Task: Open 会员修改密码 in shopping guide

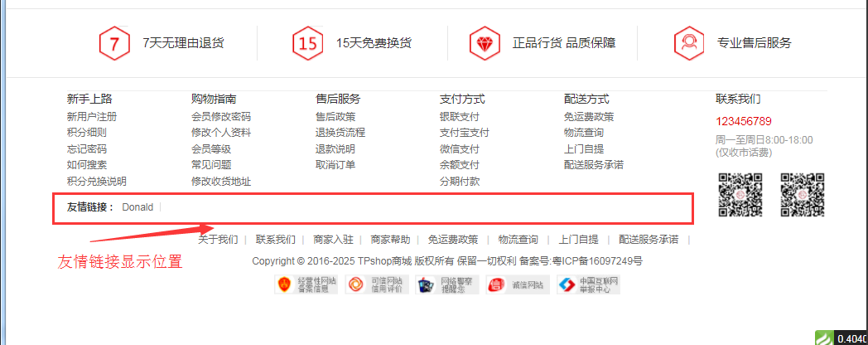Action: click(221, 117)
